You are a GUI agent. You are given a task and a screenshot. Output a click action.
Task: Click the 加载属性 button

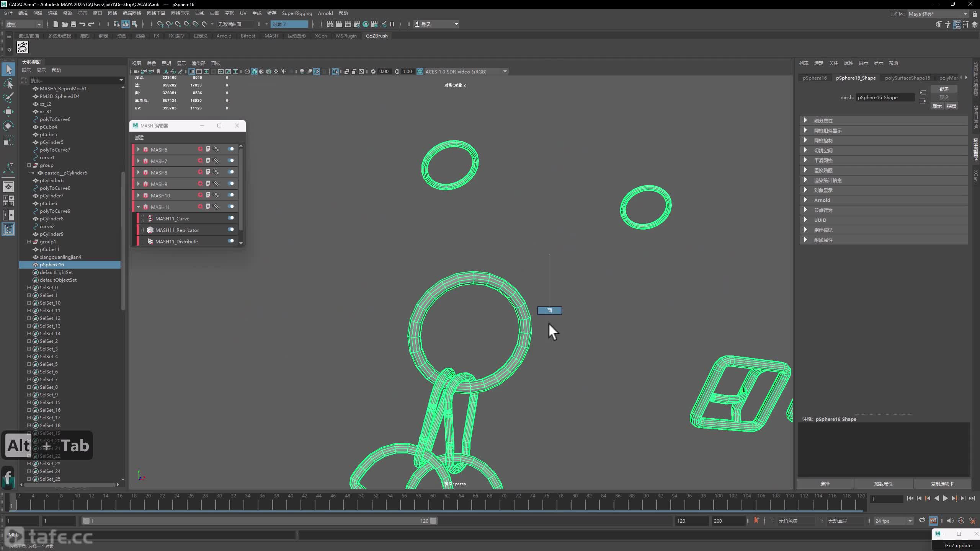883,484
